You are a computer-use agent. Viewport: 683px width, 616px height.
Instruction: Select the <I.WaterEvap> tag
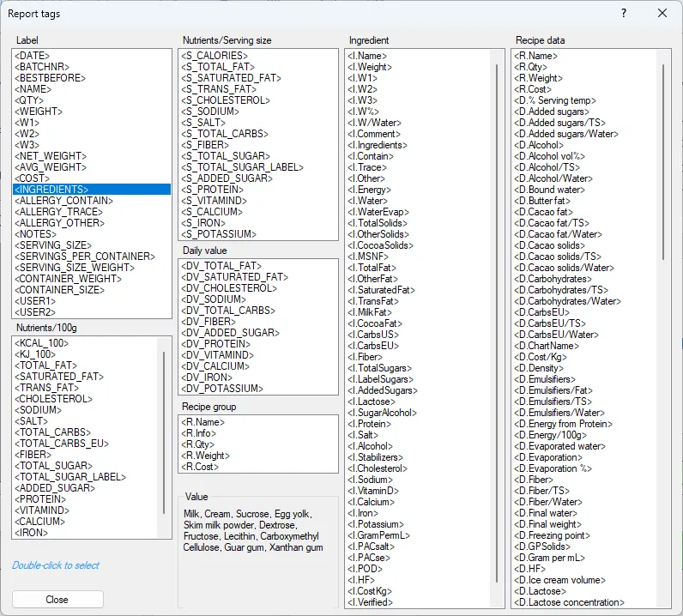(x=378, y=212)
